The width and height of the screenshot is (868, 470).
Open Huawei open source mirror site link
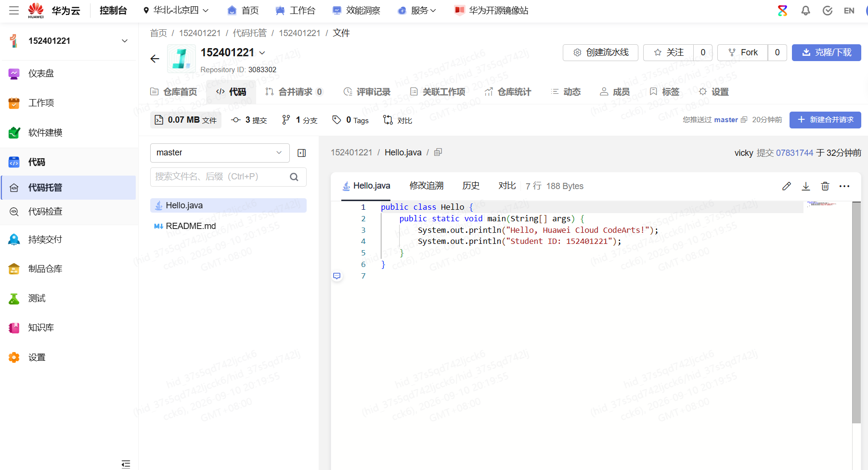click(491, 11)
